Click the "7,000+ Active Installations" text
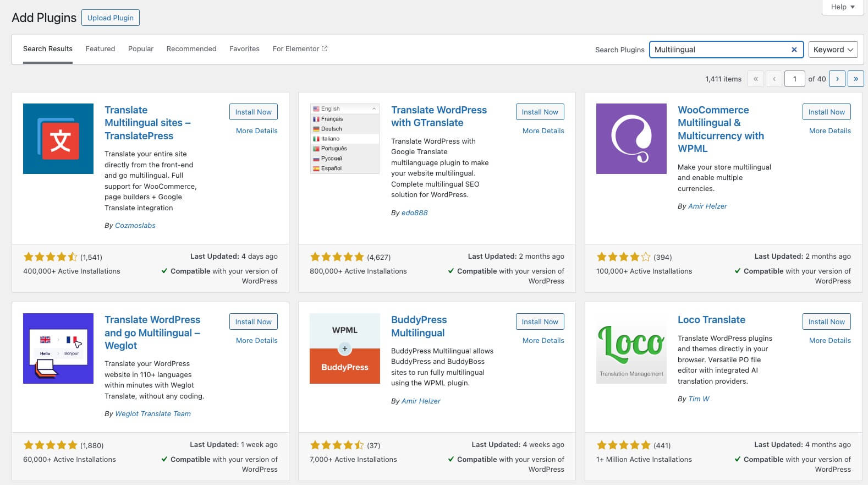This screenshot has height=485, width=868. pos(353,460)
